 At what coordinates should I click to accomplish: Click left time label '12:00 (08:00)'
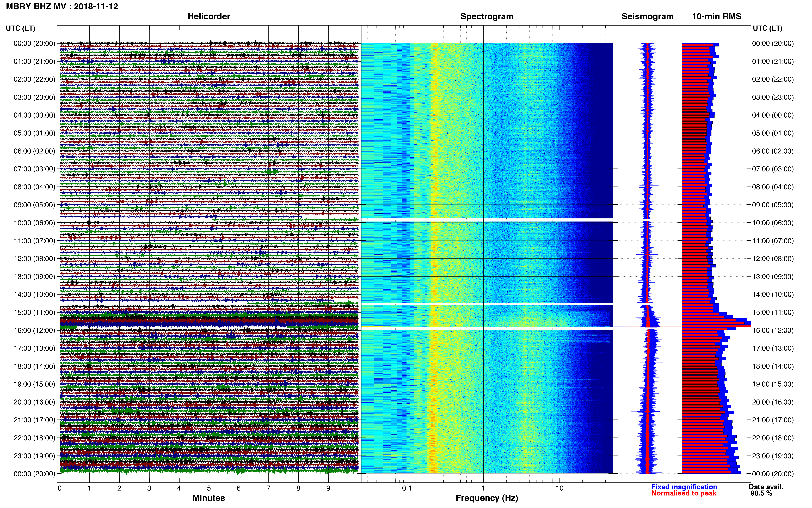pos(34,259)
